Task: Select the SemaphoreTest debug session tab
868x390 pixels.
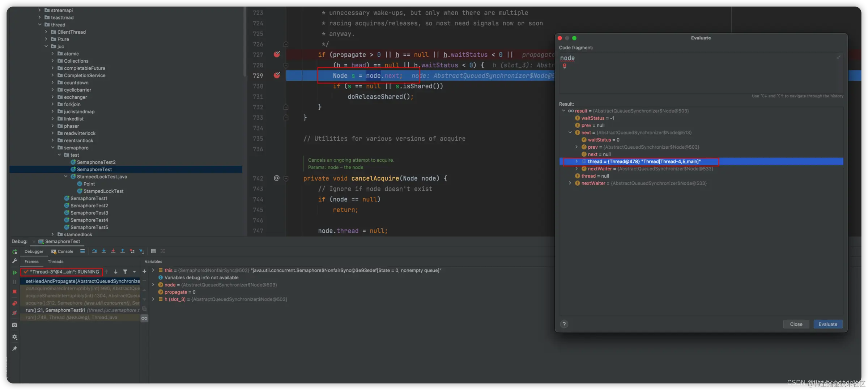Action: click(x=59, y=242)
